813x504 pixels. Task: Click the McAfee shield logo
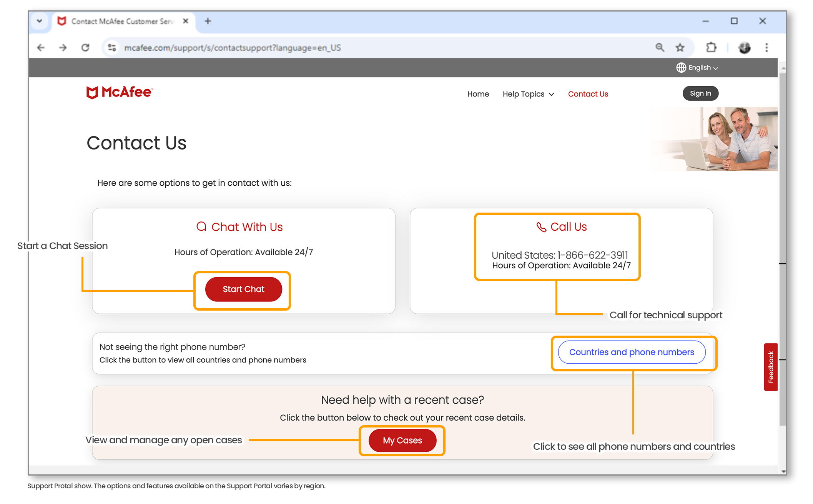(x=91, y=92)
